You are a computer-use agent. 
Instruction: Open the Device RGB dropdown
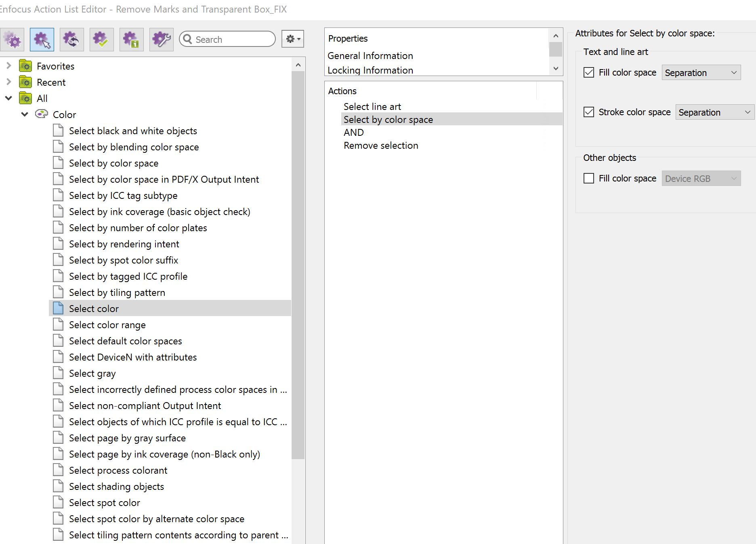coord(701,179)
